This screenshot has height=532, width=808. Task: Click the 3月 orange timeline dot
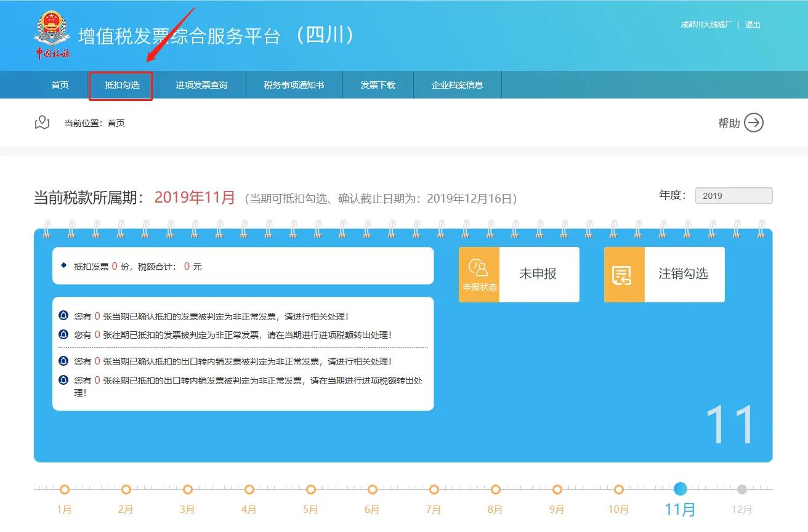pos(187,490)
